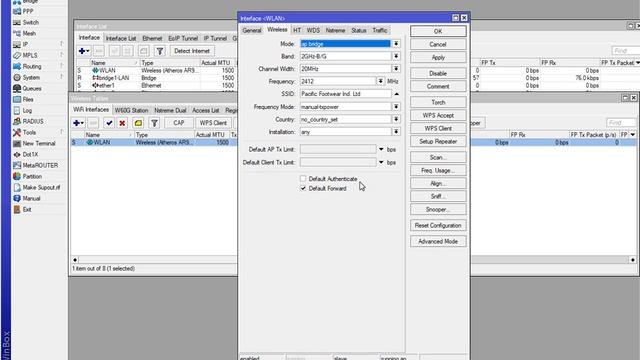Image resolution: width=640 pixels, height=360 pixels.
Task: Click the red disable X in Wireless Tables
Action: pos(122,123)
